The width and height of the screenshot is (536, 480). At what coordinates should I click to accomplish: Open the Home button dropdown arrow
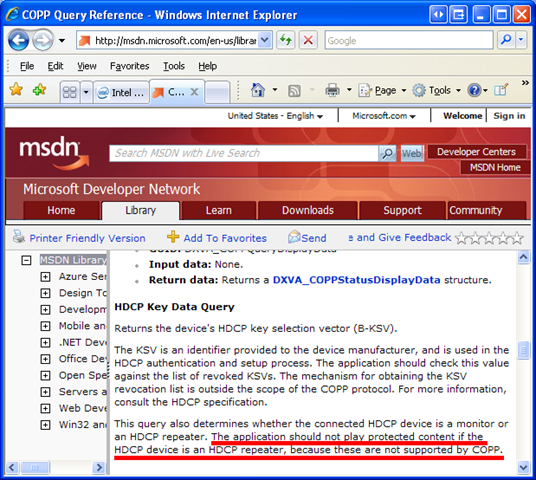coord(274,90)
